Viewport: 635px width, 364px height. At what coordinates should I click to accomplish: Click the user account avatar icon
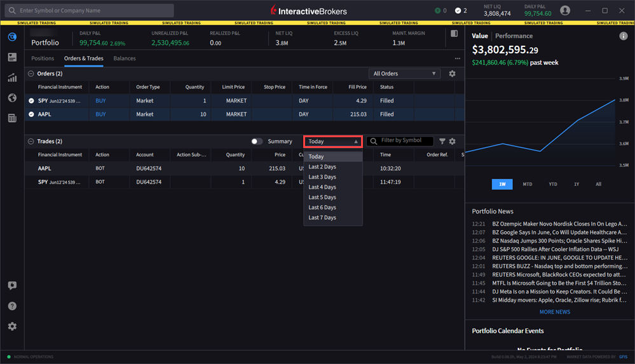(x=565, y=11)
